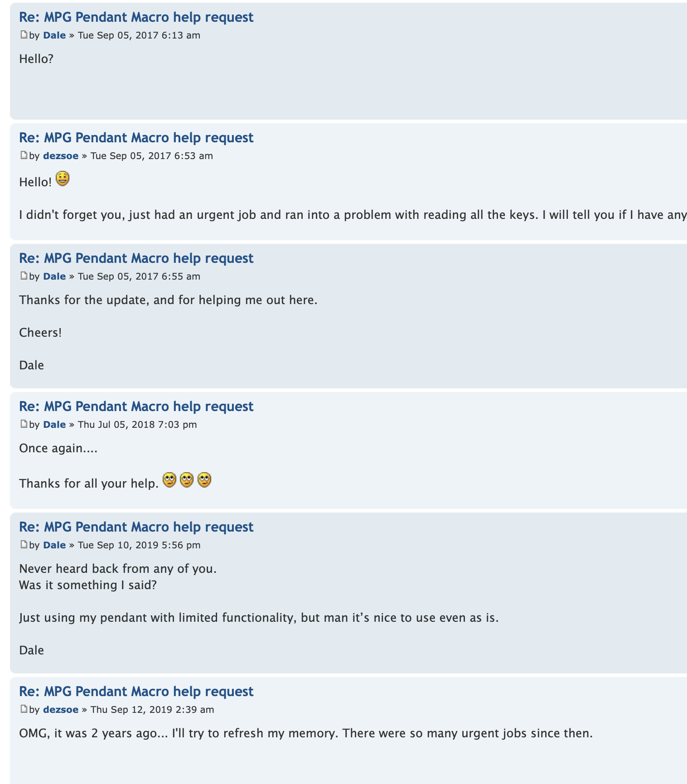Open post title above "Thanks for the update" message
Screen dimensions: 687x784
[x=136, y=258]
